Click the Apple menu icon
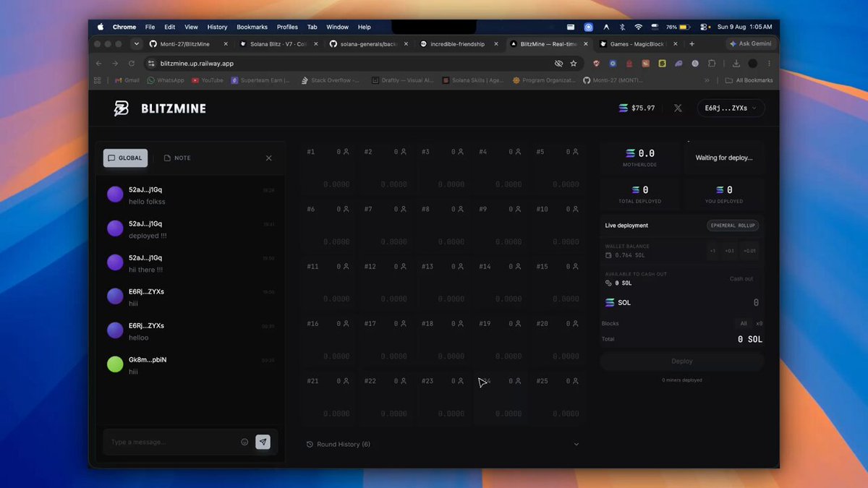The image size is (868, 488). click(x=101, y=27)
